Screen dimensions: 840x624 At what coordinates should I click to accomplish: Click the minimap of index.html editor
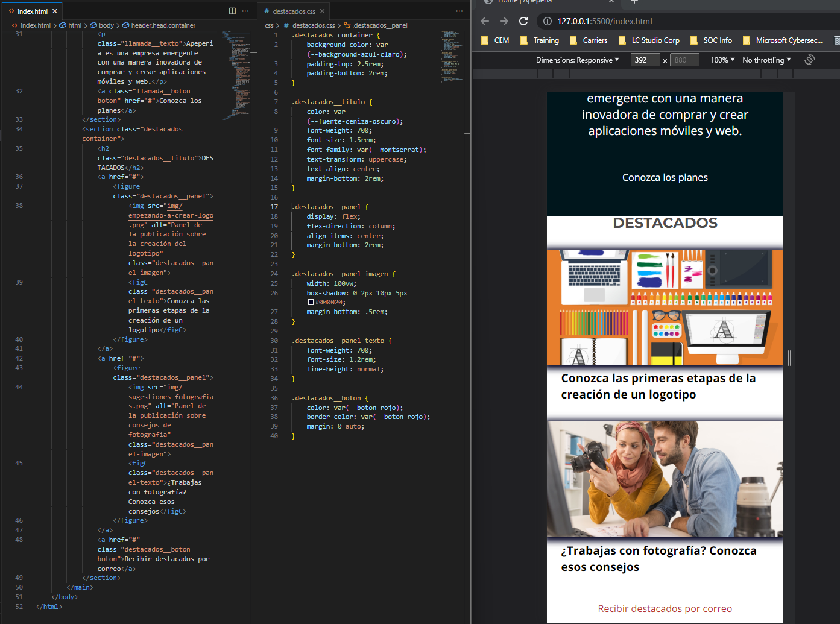click(235, 74)
